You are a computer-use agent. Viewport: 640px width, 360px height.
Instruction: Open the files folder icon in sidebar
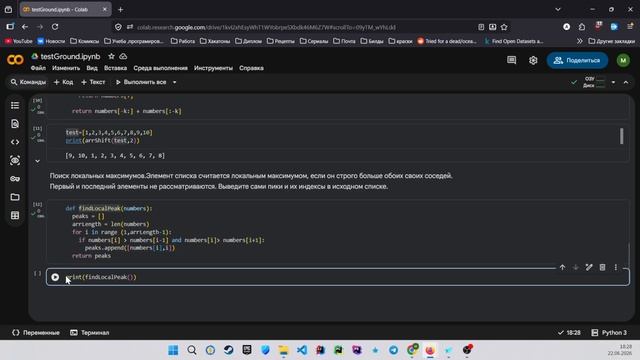coord(15,197)
